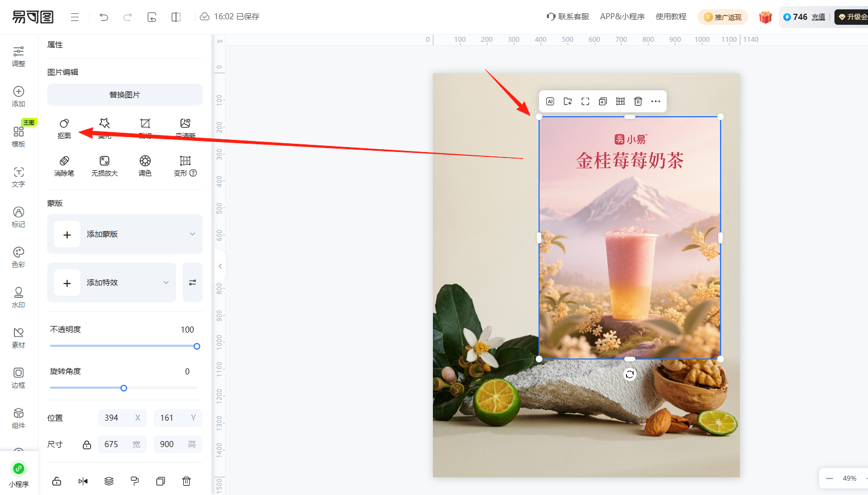The image size is (868, 495).
Task: Open the more options ellipsis in floating toolbar
Action: [x=656, y=101]
